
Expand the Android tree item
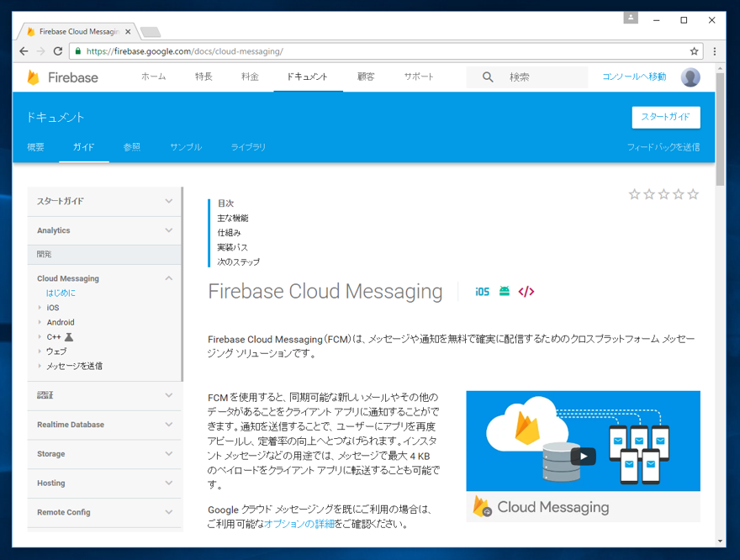(x=40, y=322)
